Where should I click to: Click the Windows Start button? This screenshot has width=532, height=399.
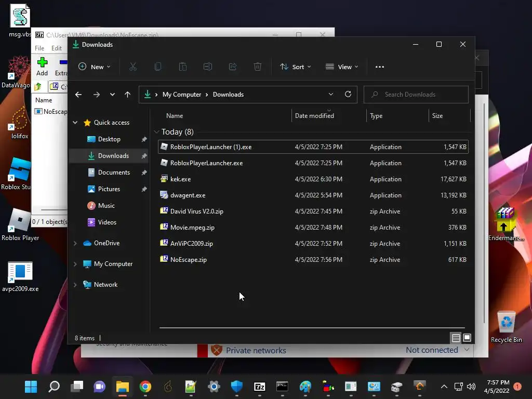click(x=31, y=387)
